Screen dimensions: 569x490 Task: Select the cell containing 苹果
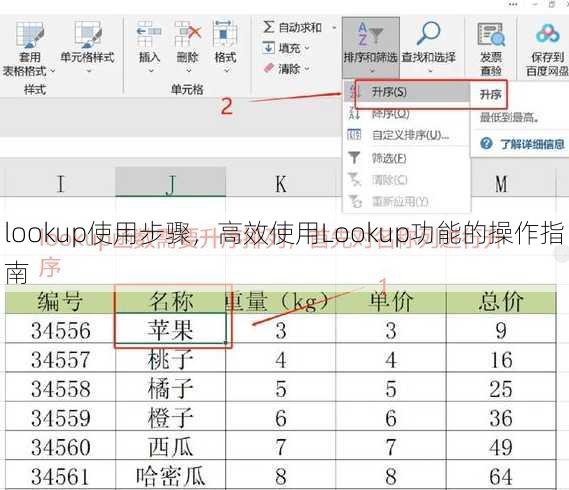[171, 329]
